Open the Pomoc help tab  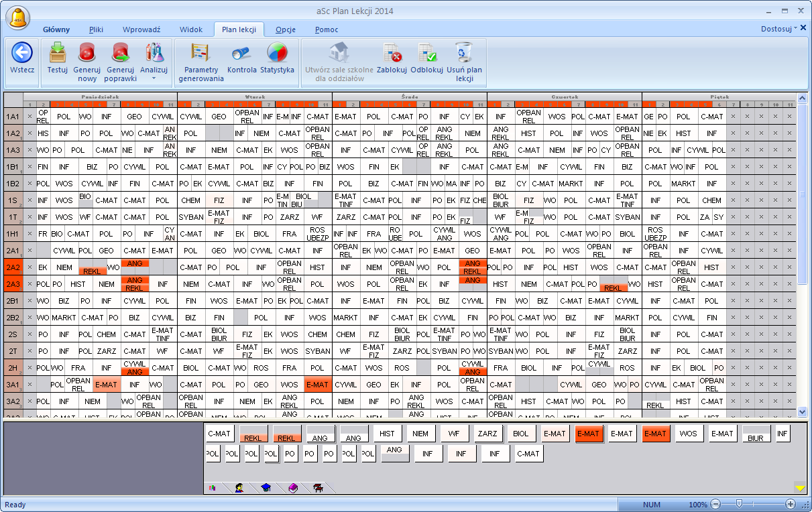(327, 29)
